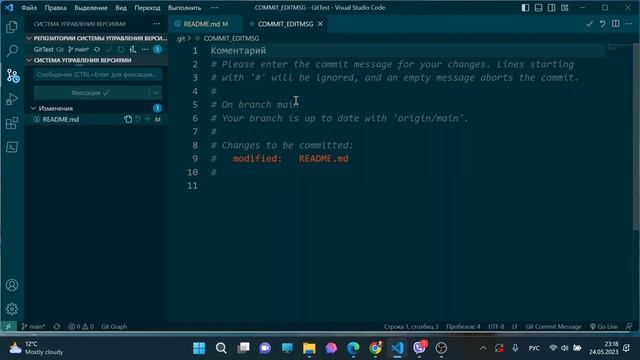Screen dimensions: 640x360
Task: Click errors and warnings count in status bar
Action: (x=81, y=327)
